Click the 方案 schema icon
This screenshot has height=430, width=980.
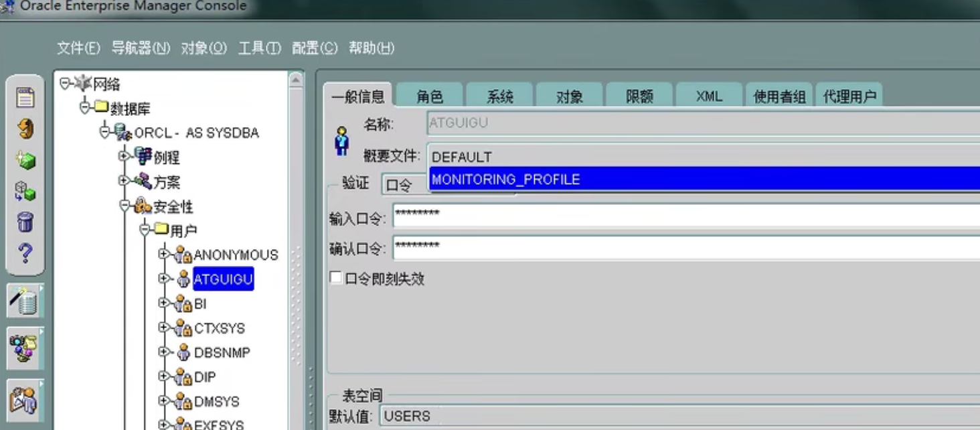click(143, 181)
